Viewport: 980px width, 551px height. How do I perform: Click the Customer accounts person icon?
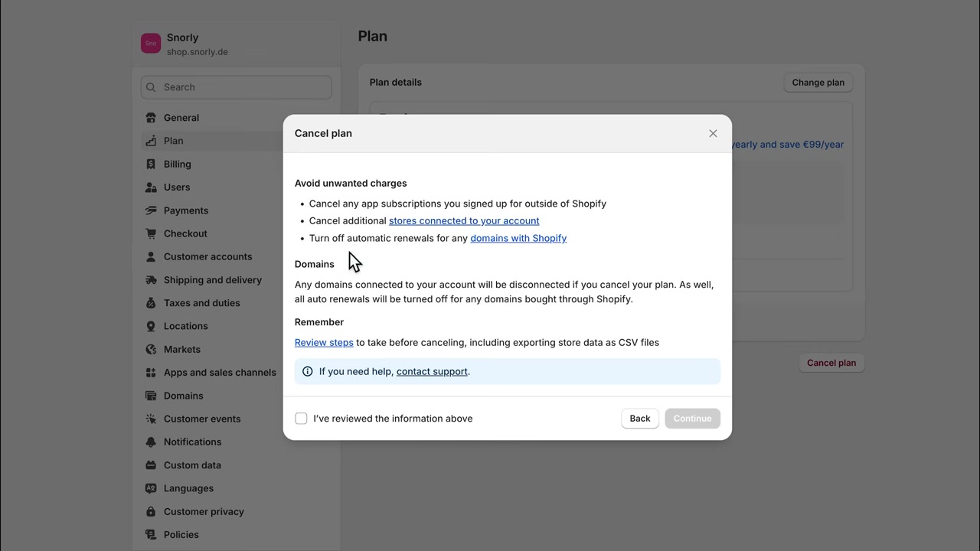[x=151, y=256]
